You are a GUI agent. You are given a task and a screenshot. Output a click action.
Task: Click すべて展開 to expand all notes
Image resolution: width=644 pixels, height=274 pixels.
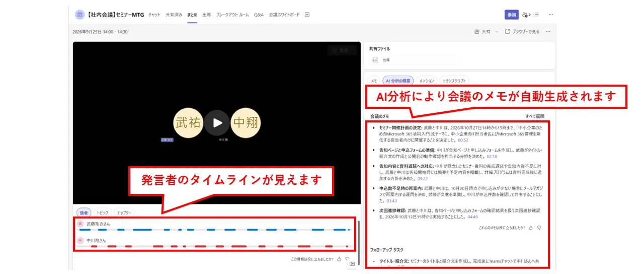(535, 116)
